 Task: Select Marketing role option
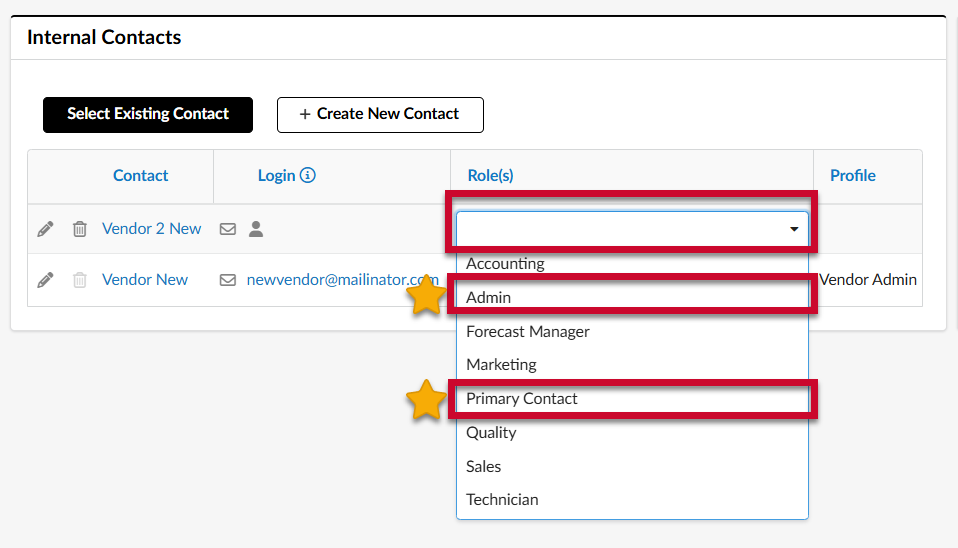632,365
